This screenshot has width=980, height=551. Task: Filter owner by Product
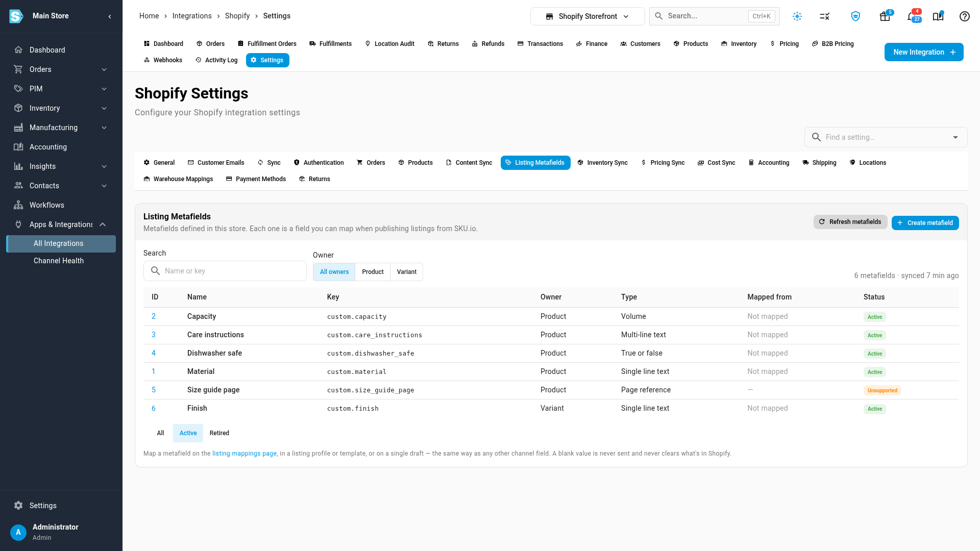[x=373, y=272]
